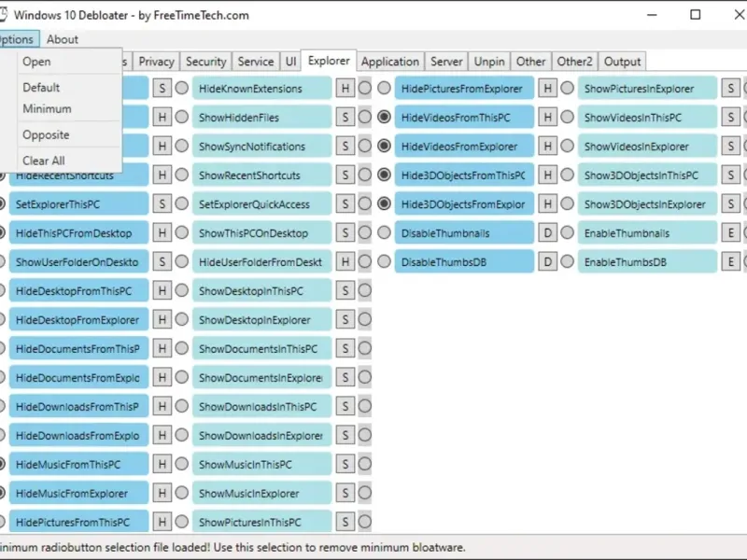This screenshot has height=560, width=747.
Task: Click the SetExplorerThisPC button
Action: pyautogui.click(x=78, y=204)
